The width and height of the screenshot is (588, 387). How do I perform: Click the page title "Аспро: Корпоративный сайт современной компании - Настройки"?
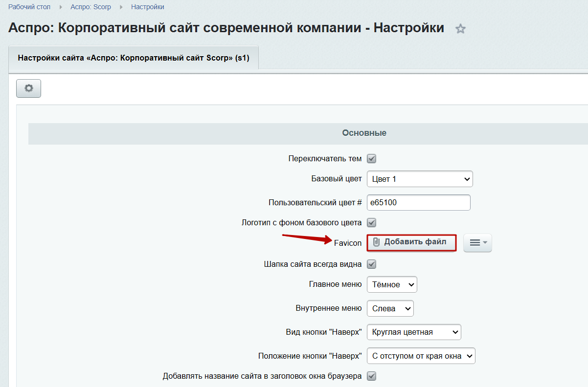[x=226, y=28]
